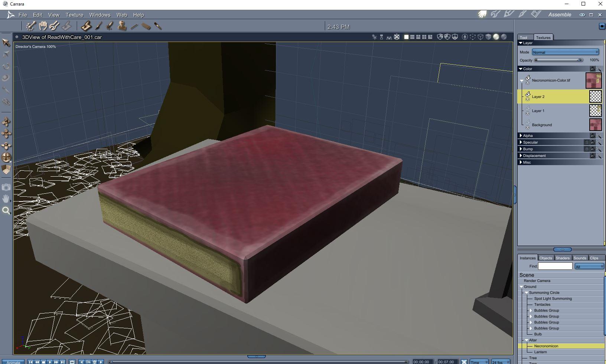Open the File menu
Viewport: 606px width, 364px height.
click(x=23, y=15)
